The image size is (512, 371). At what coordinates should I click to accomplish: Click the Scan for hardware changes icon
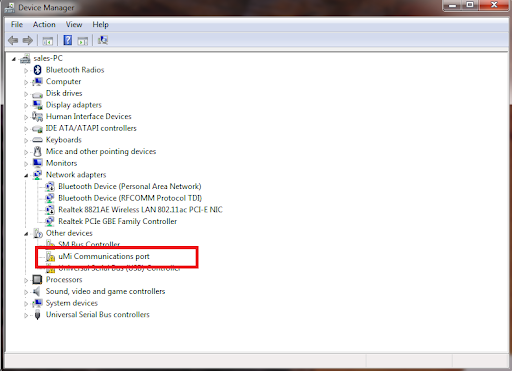pos(103,40)
